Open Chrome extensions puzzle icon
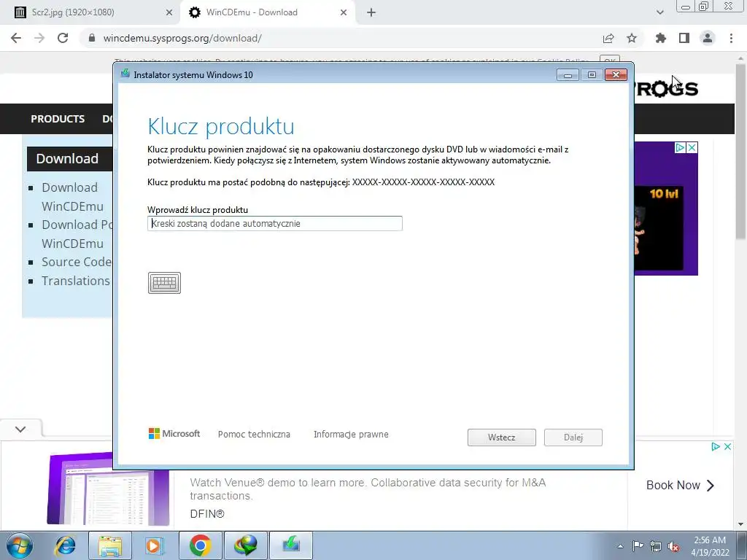The image size is (747, 560). click(x=661, y=38)
